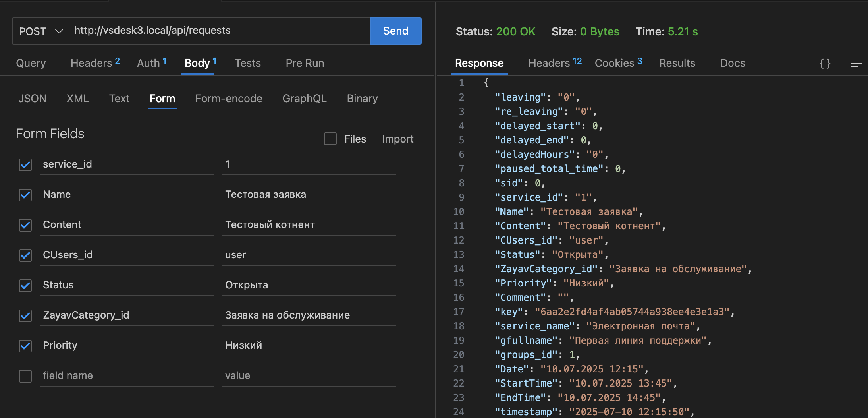Open the Auth tab
Image resolution: width=868 pixels, height=418 pixels.
pos(151,63)
